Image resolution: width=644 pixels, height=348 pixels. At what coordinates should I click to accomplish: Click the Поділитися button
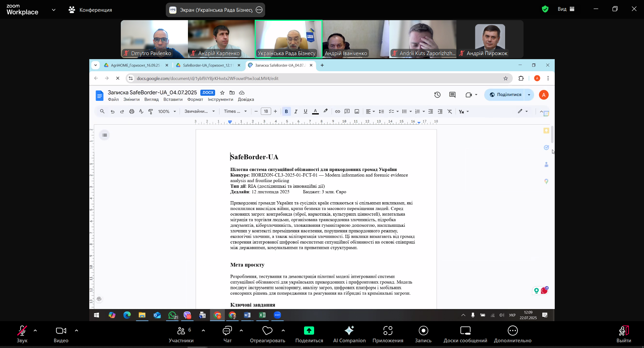pos(505,95)
